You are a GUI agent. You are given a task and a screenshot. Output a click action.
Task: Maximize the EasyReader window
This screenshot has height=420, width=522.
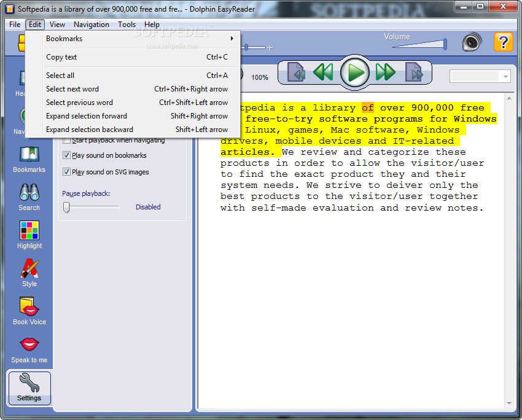(480, 6)
